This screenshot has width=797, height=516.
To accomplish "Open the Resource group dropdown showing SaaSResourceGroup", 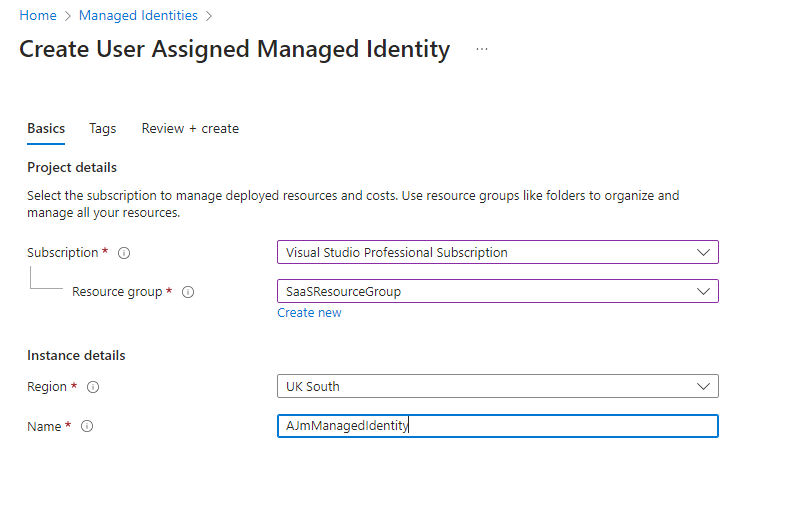I will [497, 291].
